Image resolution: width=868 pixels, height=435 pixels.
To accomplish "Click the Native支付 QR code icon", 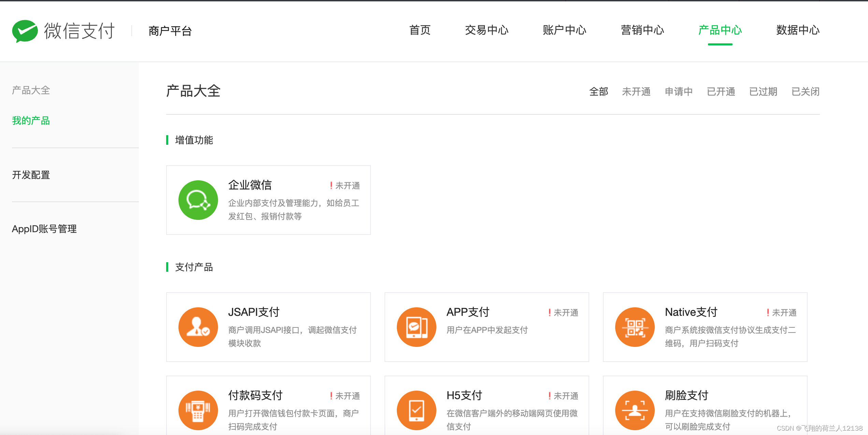I will point(635,327).
